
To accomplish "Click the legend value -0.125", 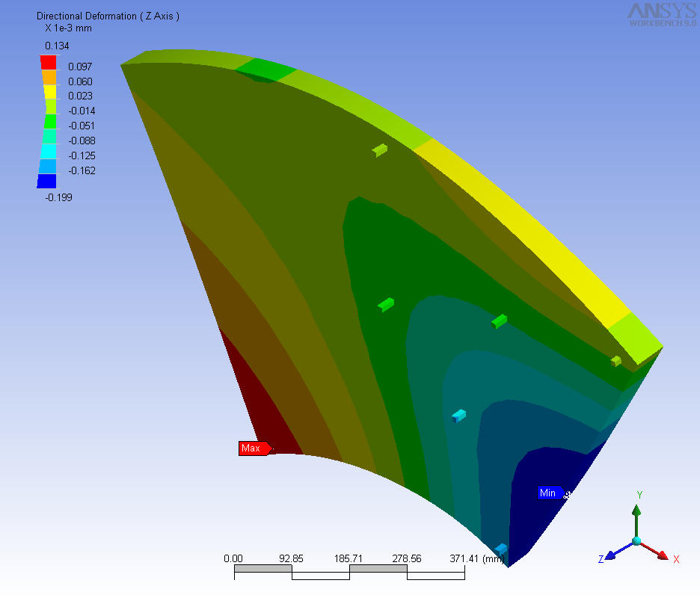I will pos(82,155).
